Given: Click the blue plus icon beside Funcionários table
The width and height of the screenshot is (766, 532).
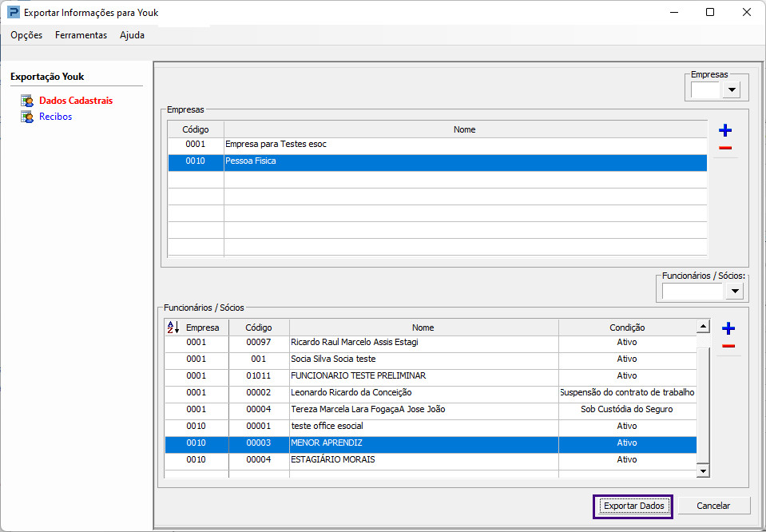Looking at the screenshot, I should [x=728, y=328].
